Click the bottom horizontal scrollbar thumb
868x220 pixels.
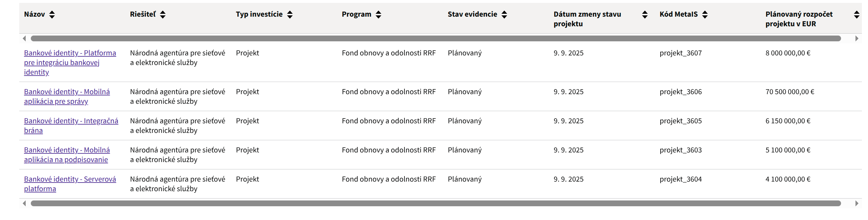click(435, 204)
